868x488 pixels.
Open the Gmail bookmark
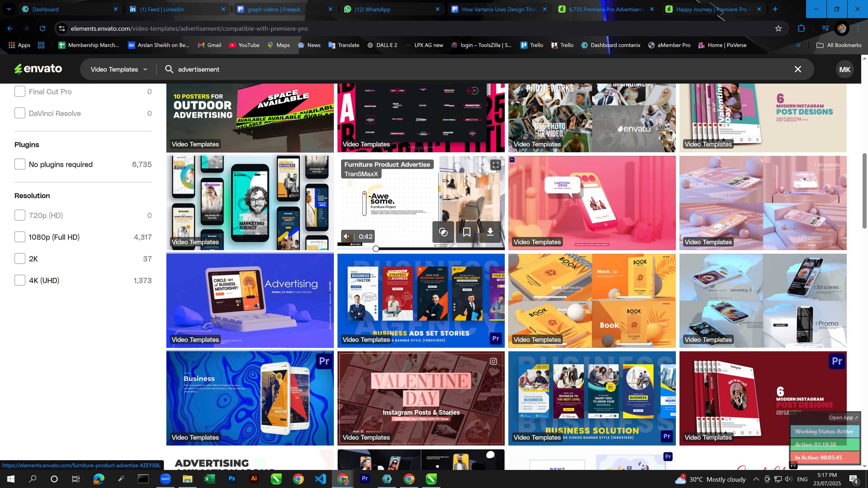point(210,45)
